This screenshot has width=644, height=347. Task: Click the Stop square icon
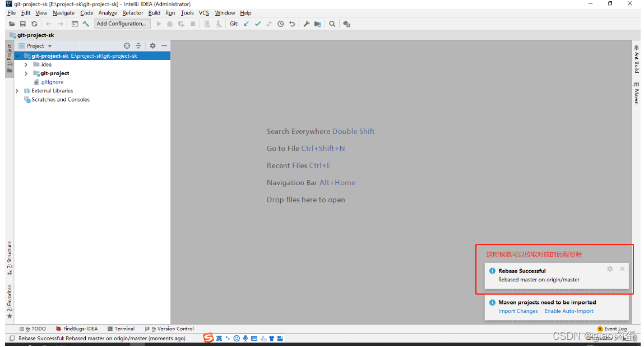193,24
